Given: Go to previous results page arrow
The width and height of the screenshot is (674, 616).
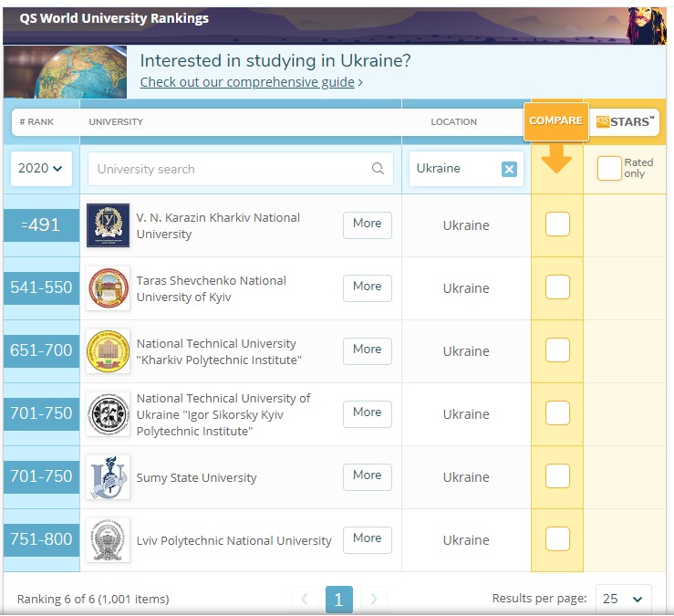Looking at the screenshot, I should 305,599.
